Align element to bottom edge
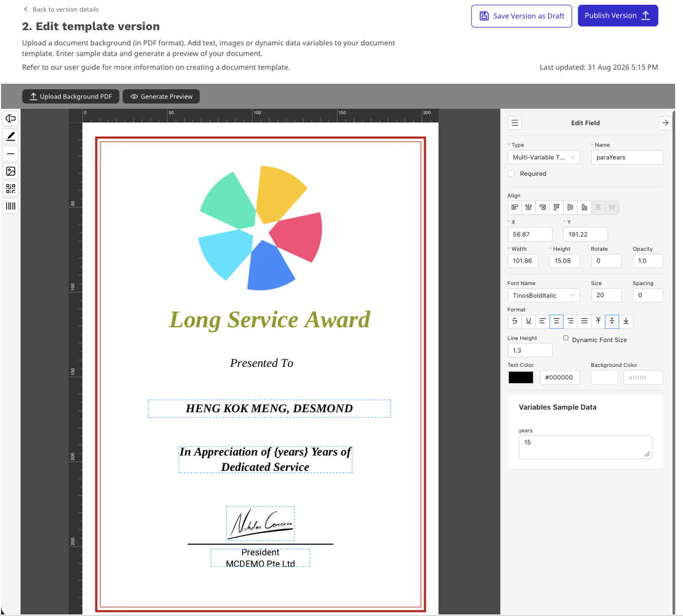The image size is (683, 616). 584,207
